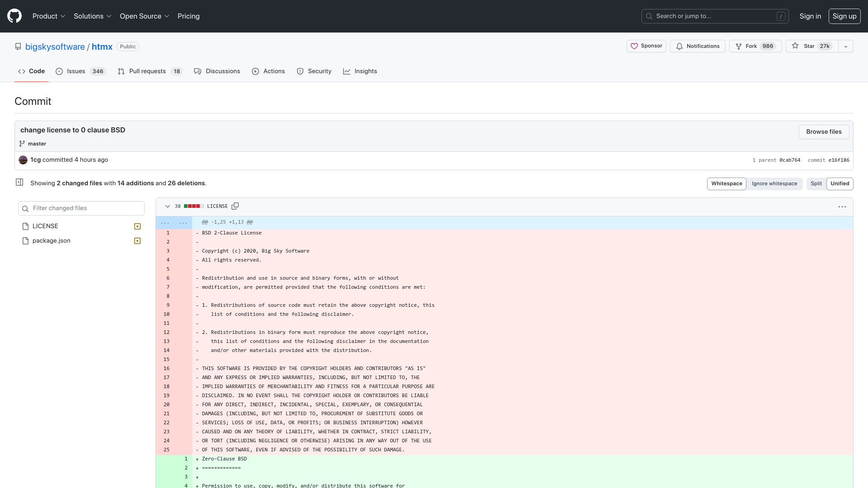868x488 pixels.
Task: Open the Actions tab
Action: point(269,71)
